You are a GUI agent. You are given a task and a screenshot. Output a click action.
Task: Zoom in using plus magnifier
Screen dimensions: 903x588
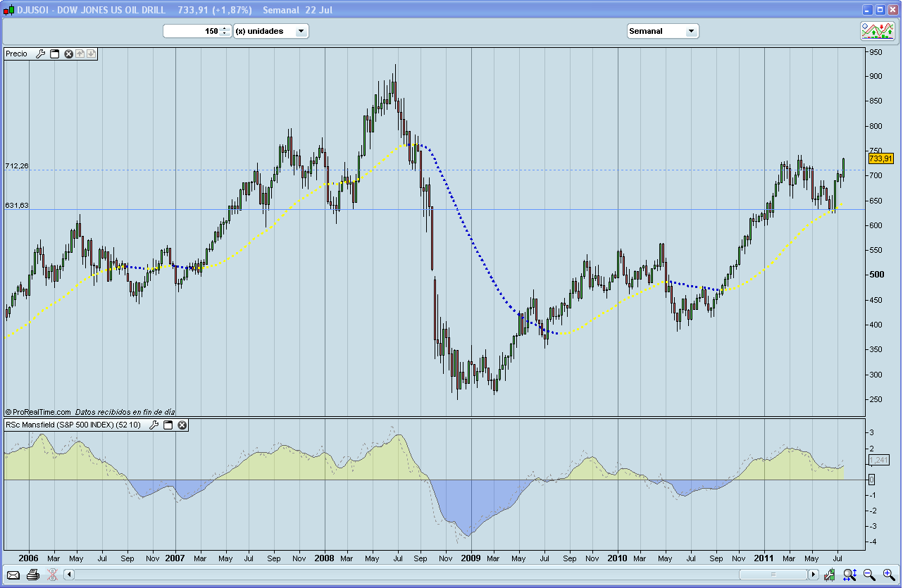(888, 575)
